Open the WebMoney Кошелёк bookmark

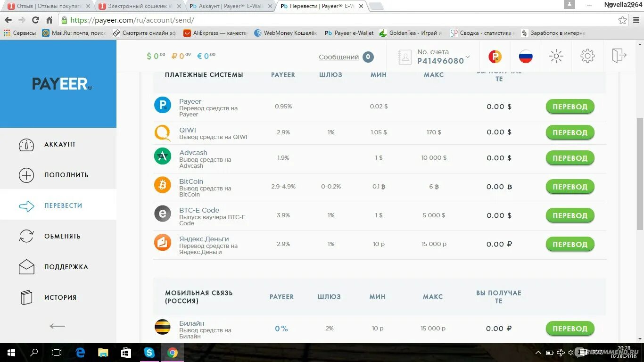[x=286, y=33]
